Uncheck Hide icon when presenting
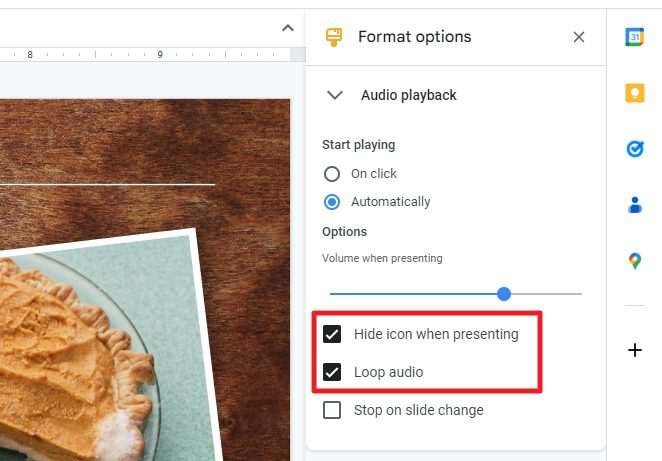 [x=332, y=334]
